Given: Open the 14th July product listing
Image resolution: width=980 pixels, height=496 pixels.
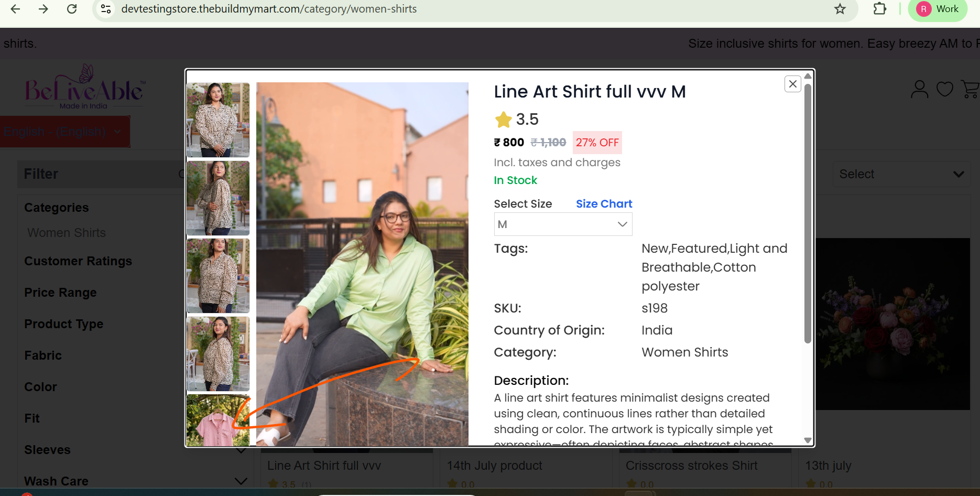Looking at the screenshot, I should coord(494,466).
